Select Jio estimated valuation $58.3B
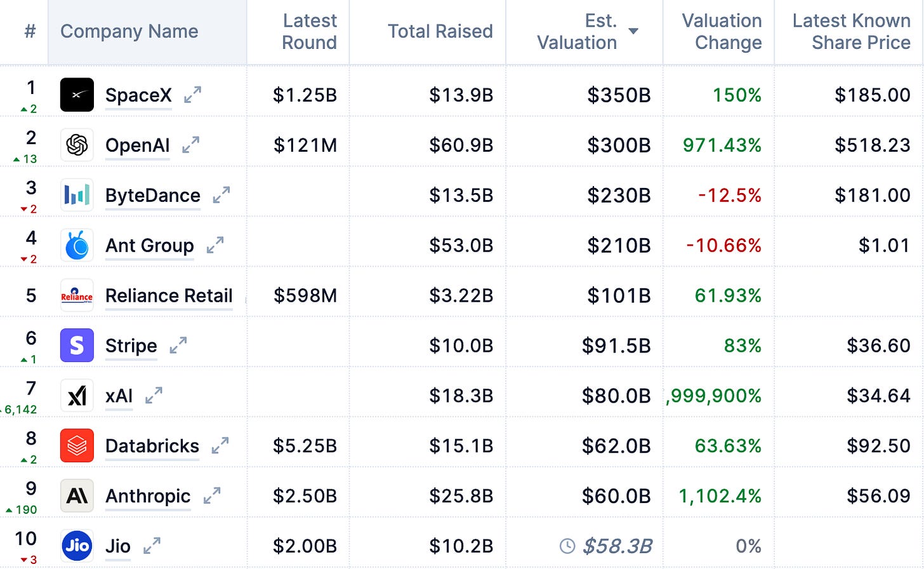Image resolution: width=924 pixels, height=569 pixels. click(617, 547)
